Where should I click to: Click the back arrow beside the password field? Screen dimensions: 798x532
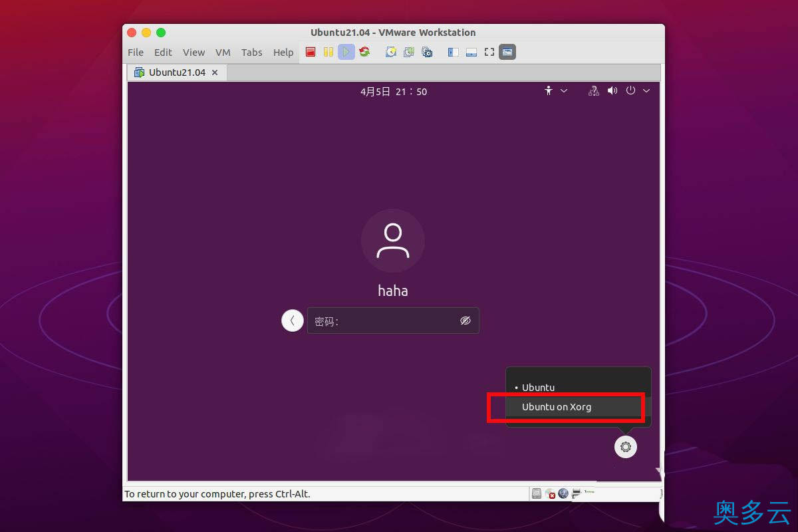coord(293,321)
